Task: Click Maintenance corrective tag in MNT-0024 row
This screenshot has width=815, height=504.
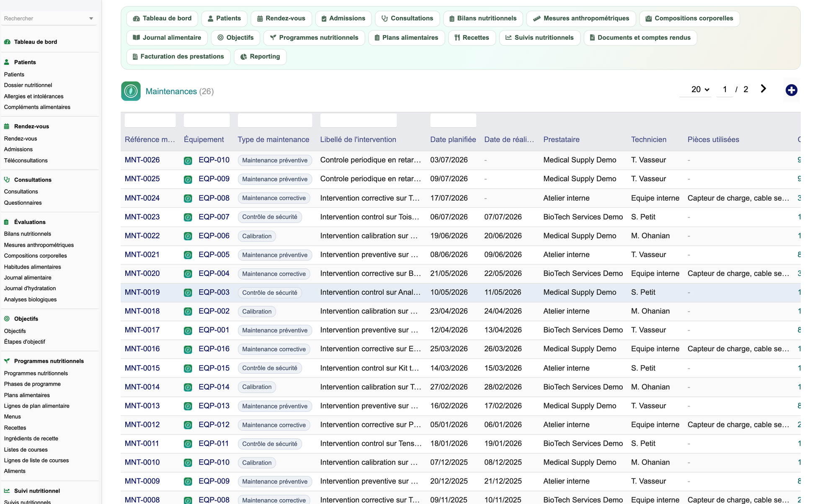Action: tap(274, 198)
